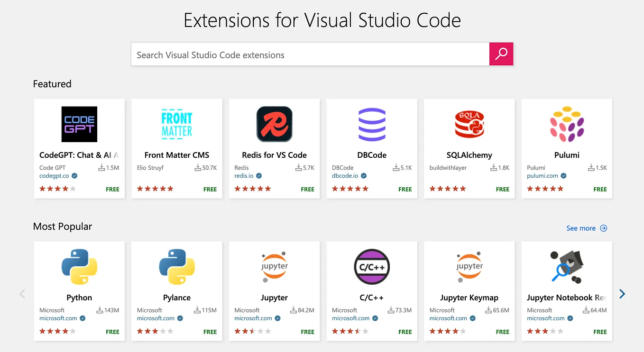Click the Python extension snake logo

coord(79,267)
